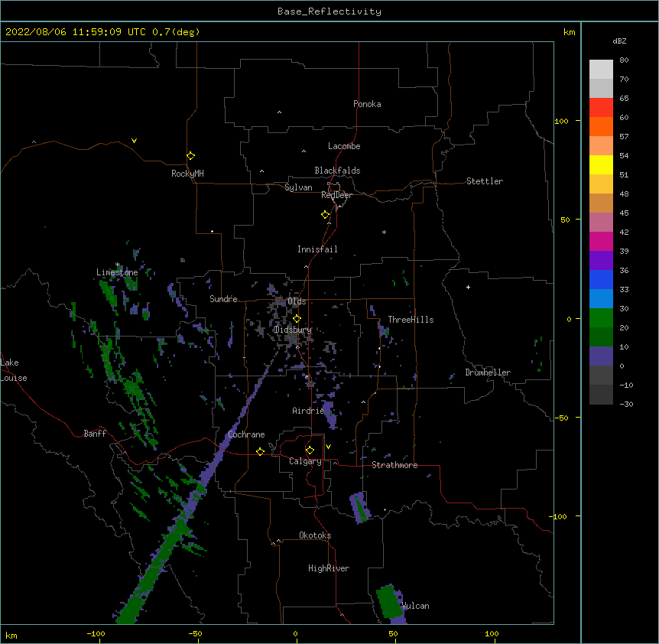This screenshot has width=659, height=644.
Task: Click the HighRiver label
Action: pyautogui.click(x=329, y=568)
